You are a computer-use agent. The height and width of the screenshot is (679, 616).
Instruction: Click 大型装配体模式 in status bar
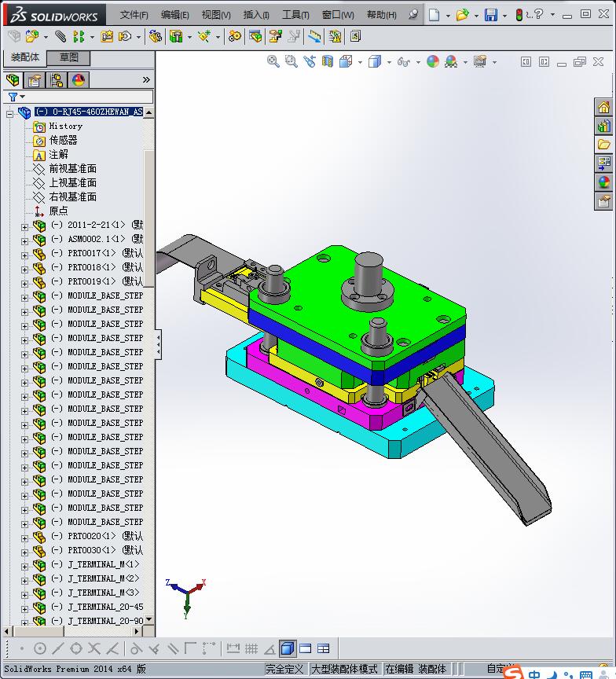coord(345,669)
